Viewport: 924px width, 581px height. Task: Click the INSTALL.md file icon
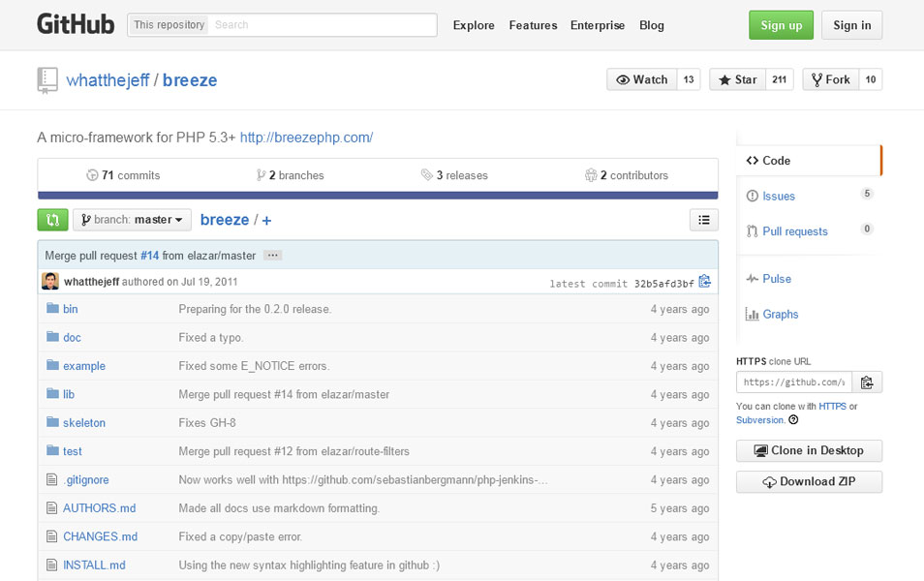point(52,565)
